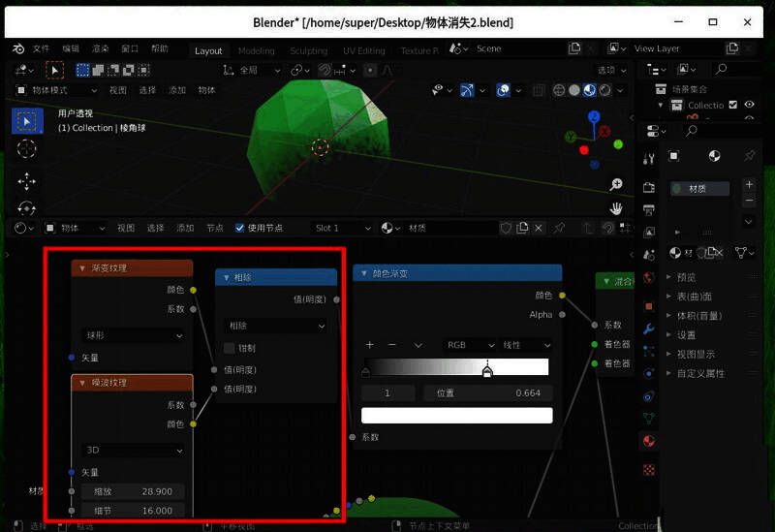Enable the 钳制 clamp checkbox

coord(230,348)
